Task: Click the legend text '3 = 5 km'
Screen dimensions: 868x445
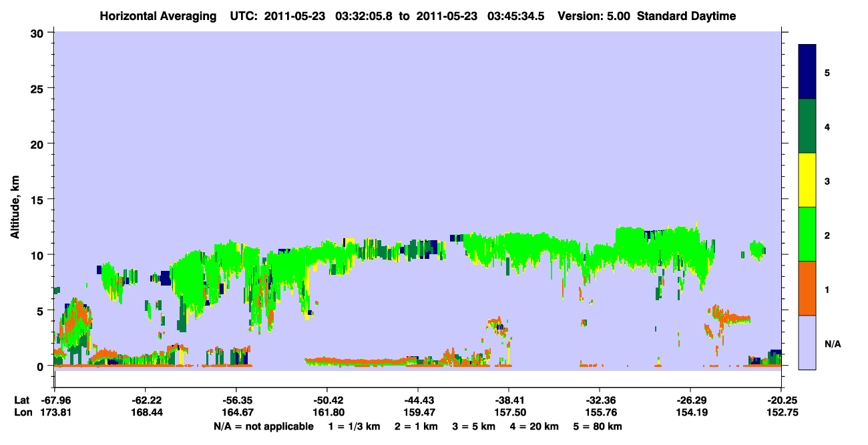Action: click(473, 426)
